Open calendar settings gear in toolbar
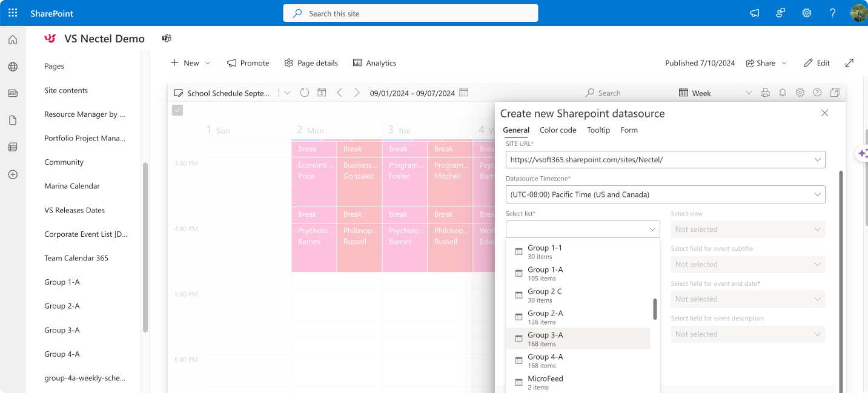The height and width of the screenshot is (393, 868). (x=800, y=93)
